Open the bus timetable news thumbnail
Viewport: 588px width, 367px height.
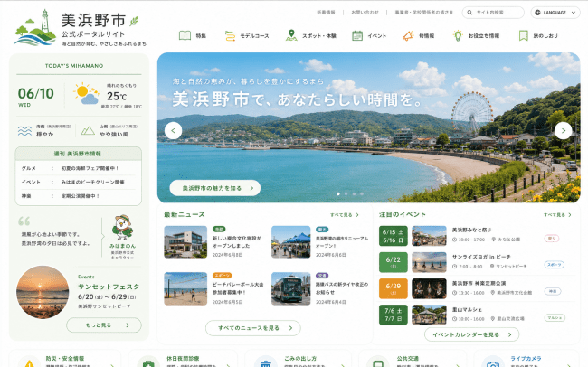coord(291,288)
